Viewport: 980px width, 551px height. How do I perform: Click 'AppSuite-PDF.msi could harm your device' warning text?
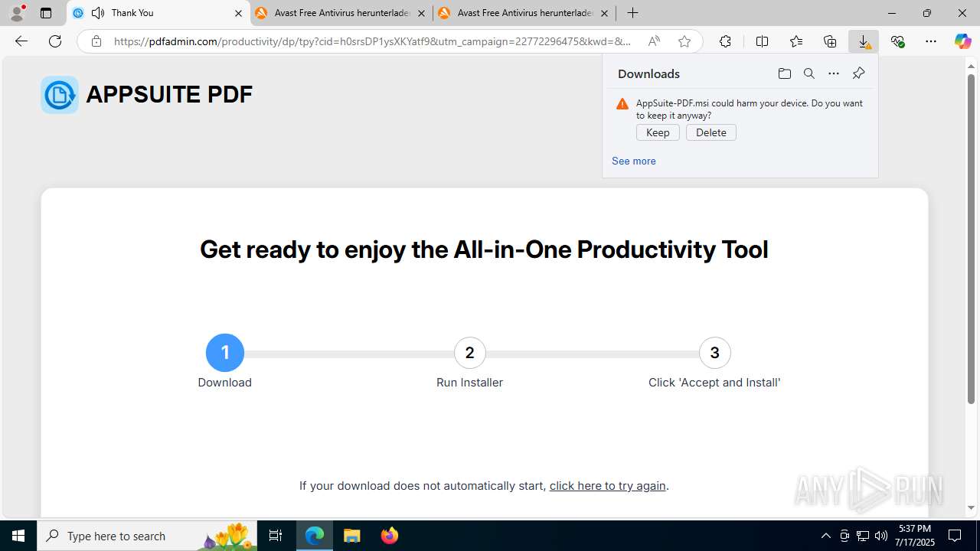click(x=750, y=109)
